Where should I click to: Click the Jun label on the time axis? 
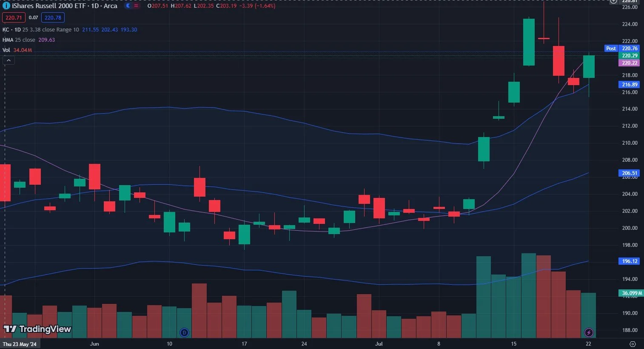(x=94, y=344)
